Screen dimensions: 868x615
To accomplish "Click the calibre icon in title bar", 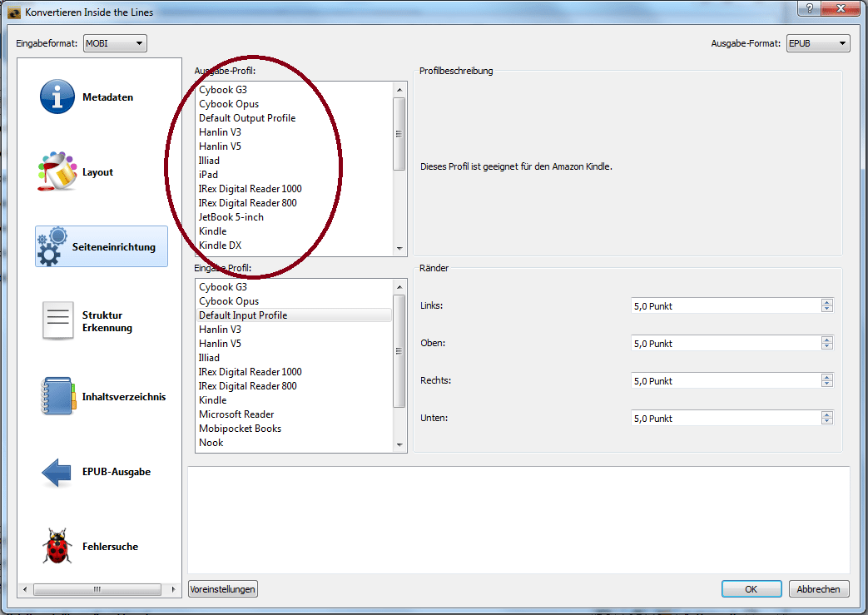I will point(14,12).
